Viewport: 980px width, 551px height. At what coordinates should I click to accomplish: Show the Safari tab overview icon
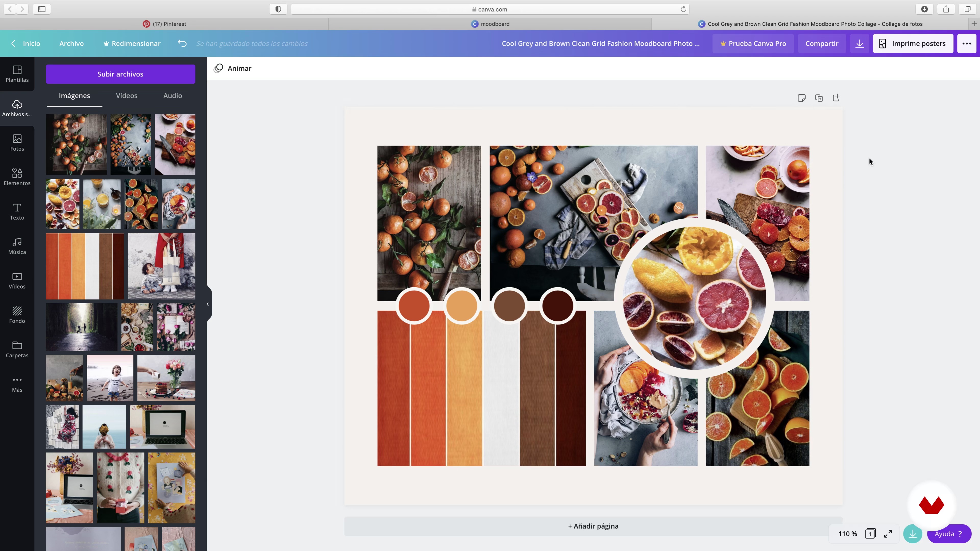pos(967,9)
